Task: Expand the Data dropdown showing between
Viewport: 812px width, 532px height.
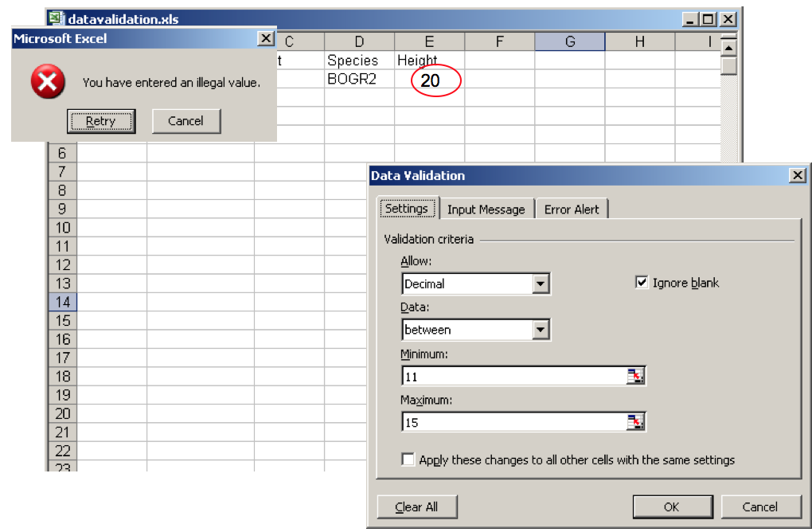Action: click(541, 330)
